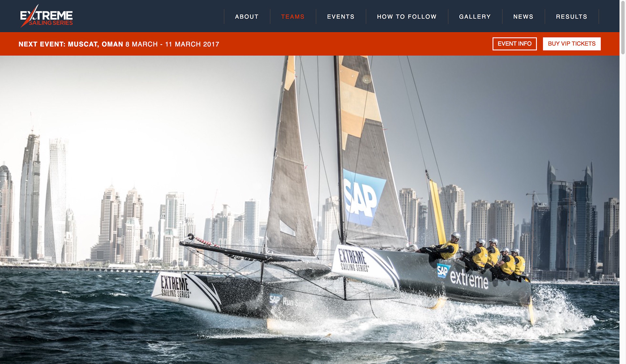Screen dimensions: 626x364
Task: Select How To Follow in navigation
Action: [x=407, y=17]
